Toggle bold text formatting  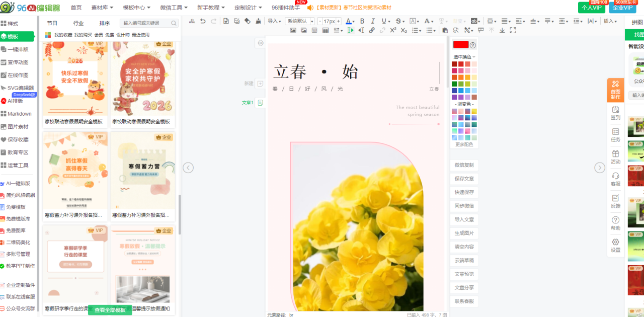click(362, 21)
